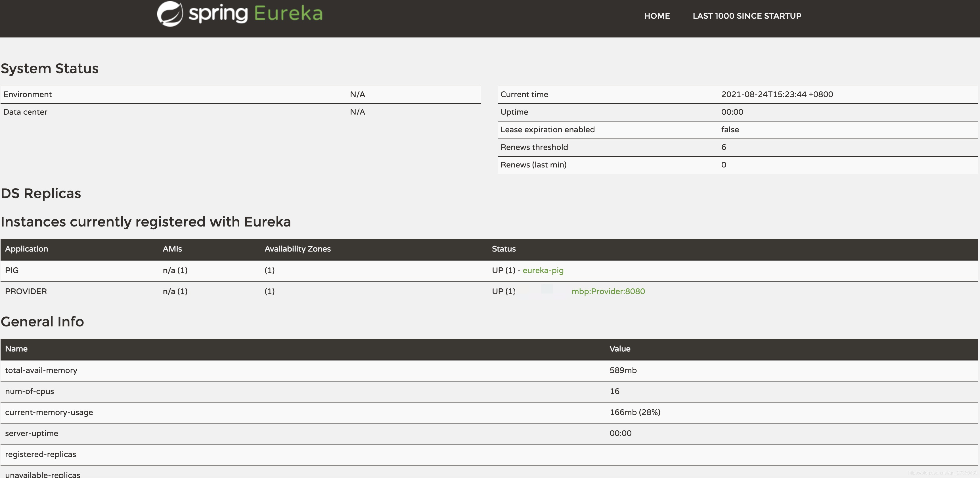Open the eureka-pig instance link
The height and width of the screenshot is (478, 980).
[x=543, y=271]
